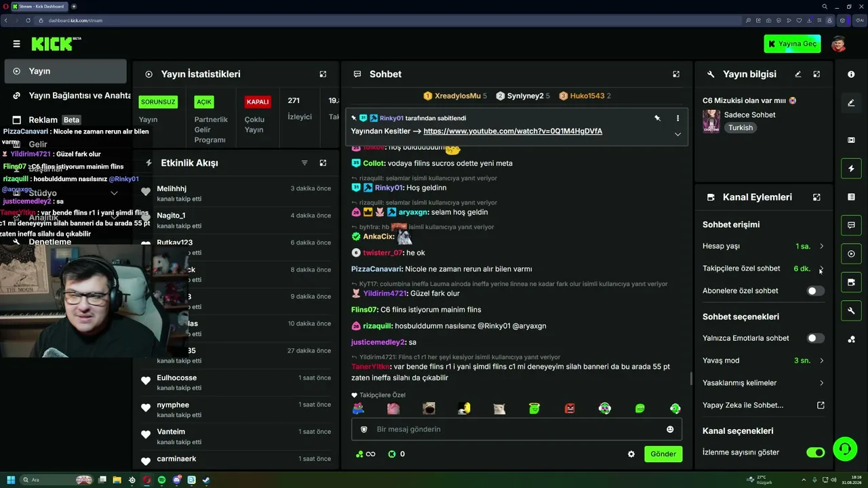Click the info icon in right sidebar

point(851,74)
